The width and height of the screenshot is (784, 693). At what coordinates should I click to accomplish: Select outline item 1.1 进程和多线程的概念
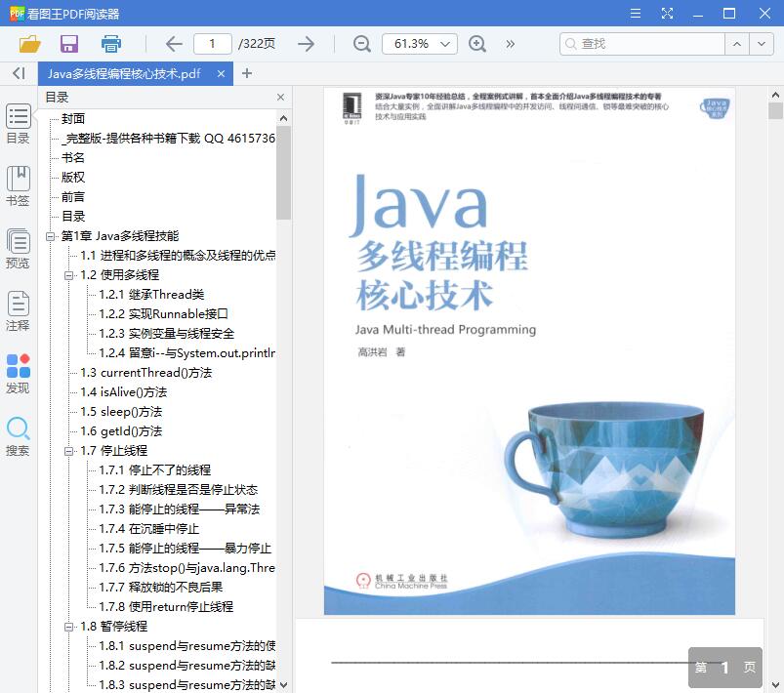tap(178, 256)
